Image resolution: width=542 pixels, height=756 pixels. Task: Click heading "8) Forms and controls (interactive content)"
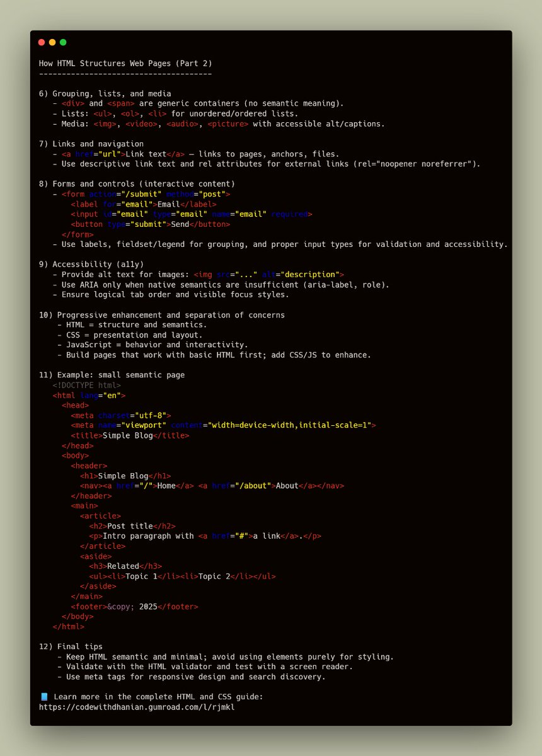click(x=136, y=184)
